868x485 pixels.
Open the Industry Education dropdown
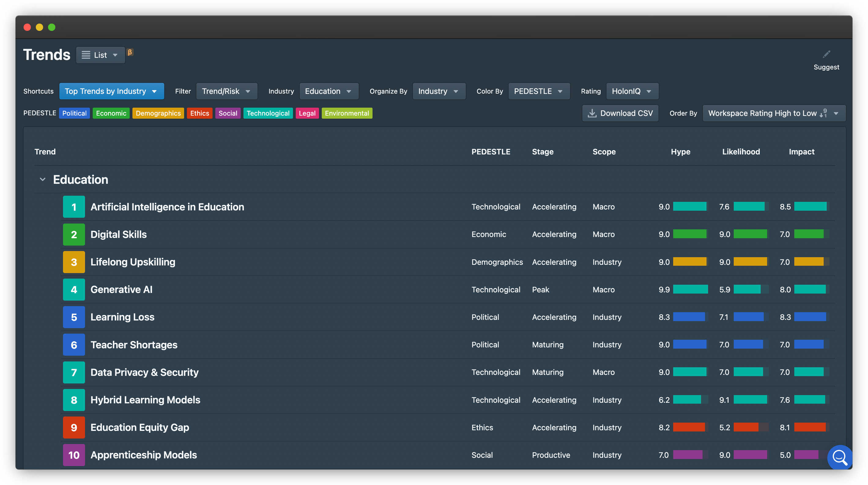click(328, 91)
